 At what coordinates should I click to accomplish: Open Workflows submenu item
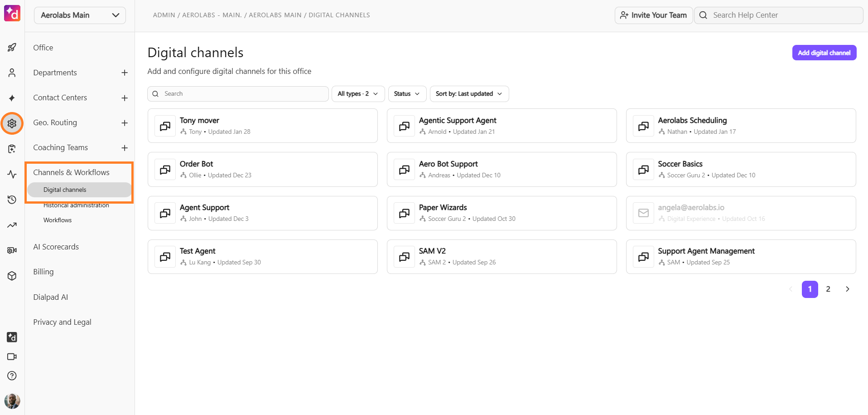pyautogui.click(x=58, y=220)
